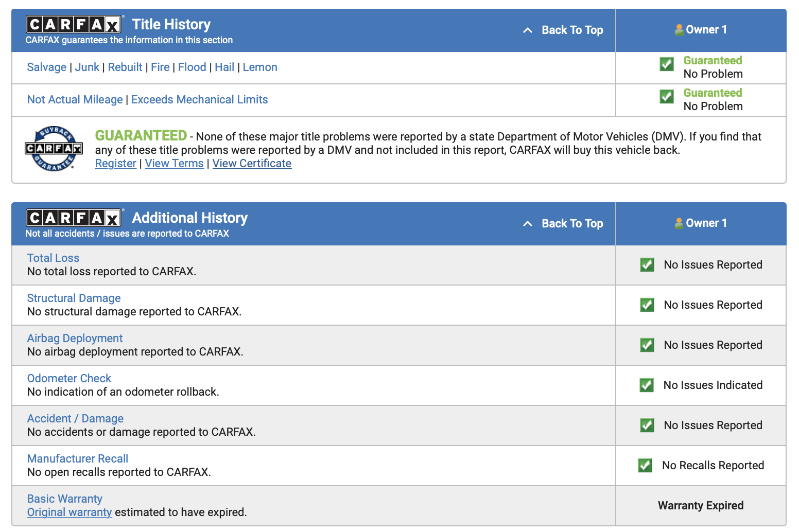Click up chevron in Additional History header
The image size is (799, 532).
[x=528, y=224]
